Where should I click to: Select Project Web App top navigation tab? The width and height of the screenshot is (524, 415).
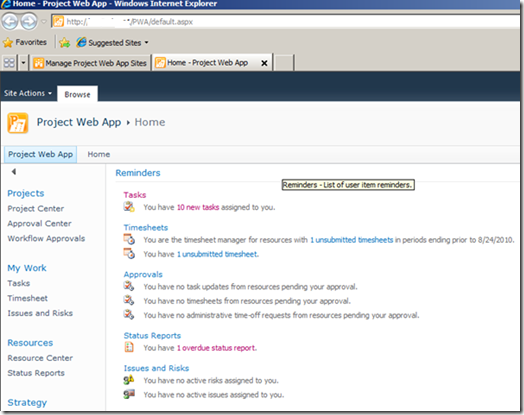point(40,154)
